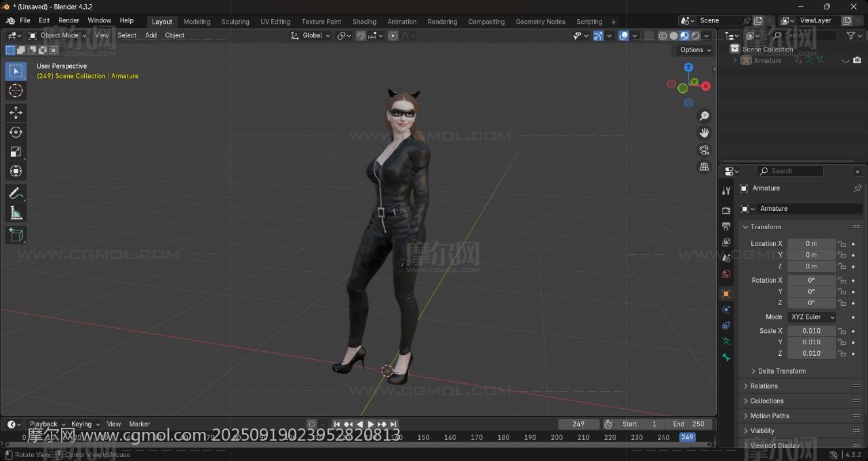This screenshot has height=461, width=868.
Task: Open the Render menu
Action: tap(68, 20)
